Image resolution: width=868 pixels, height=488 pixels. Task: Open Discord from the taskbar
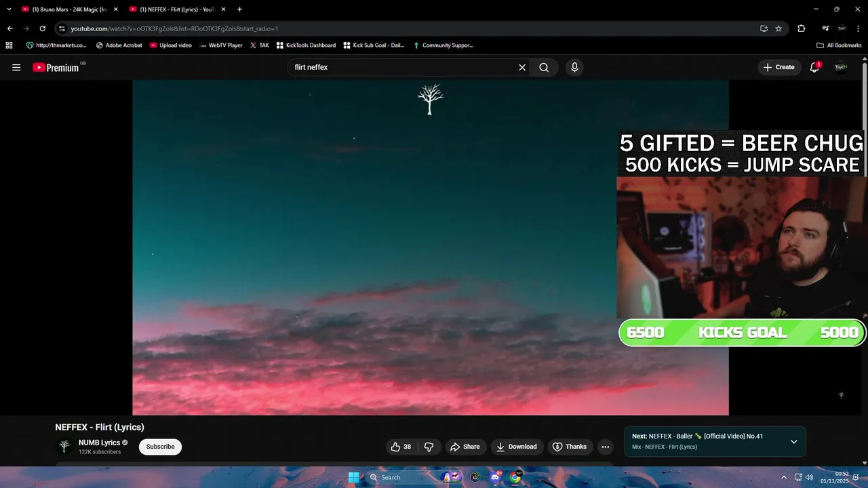point(496,477)
